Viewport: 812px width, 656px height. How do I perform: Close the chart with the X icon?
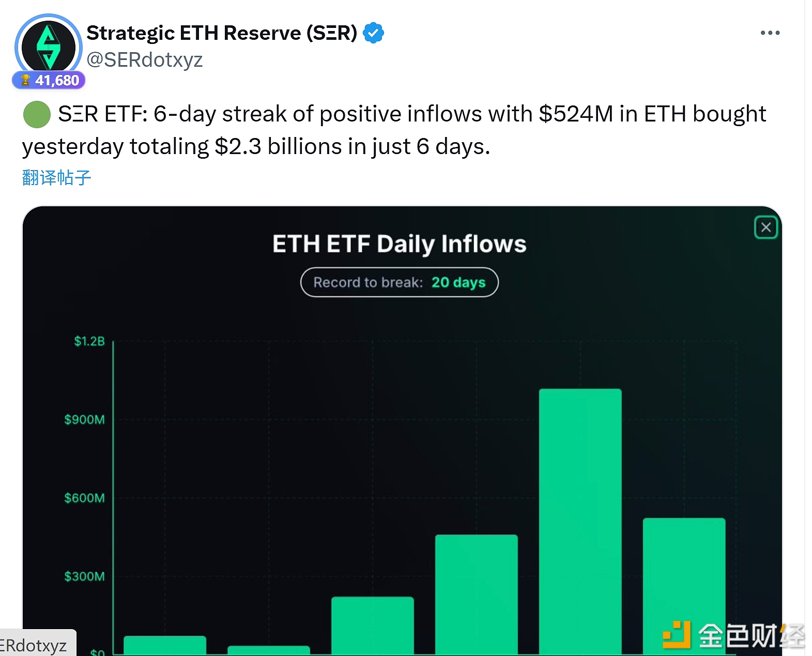tap(765, 227)
